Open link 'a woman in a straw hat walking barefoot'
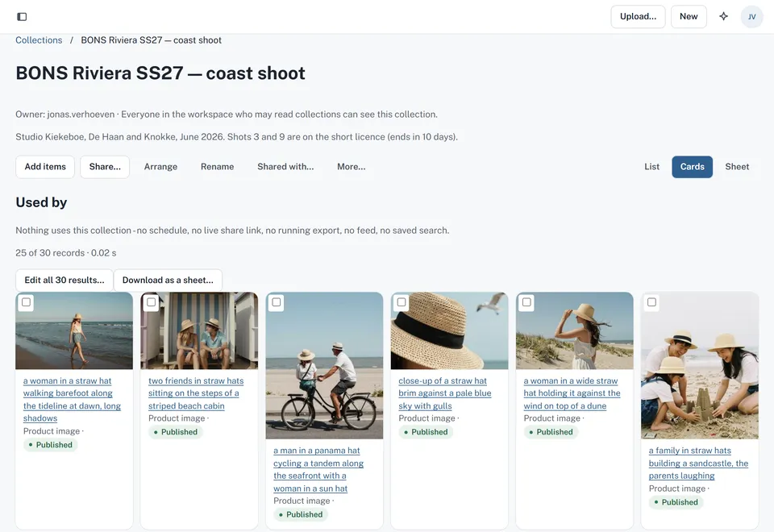 (72, 400)
